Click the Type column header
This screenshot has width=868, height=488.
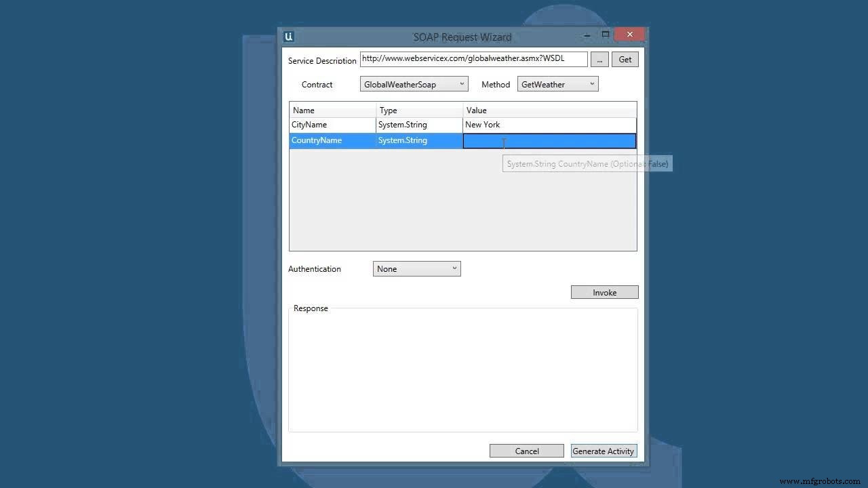point(388,110)
